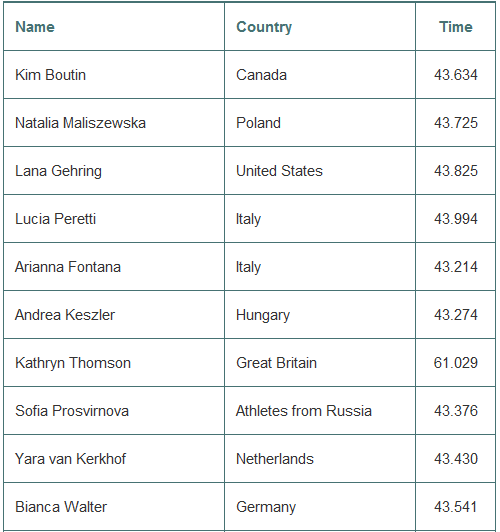The width and height of the screenshot is (500, 532).
Task: Click the Time column header
Action: click(x=456, y=27)
